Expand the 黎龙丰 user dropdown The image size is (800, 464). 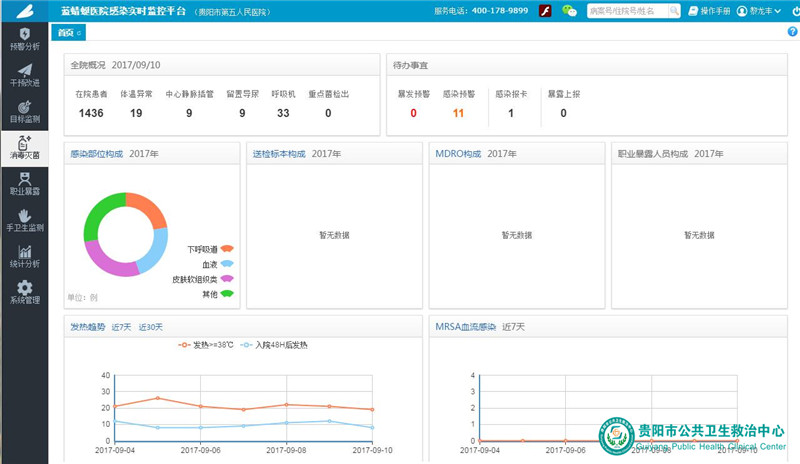click(x=756, y=11)
